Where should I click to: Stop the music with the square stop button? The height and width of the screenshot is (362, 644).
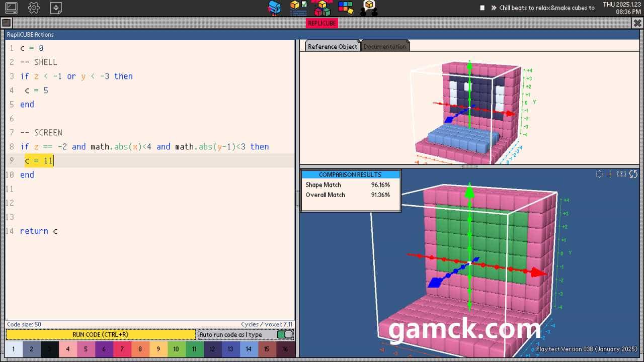[482, 8]
